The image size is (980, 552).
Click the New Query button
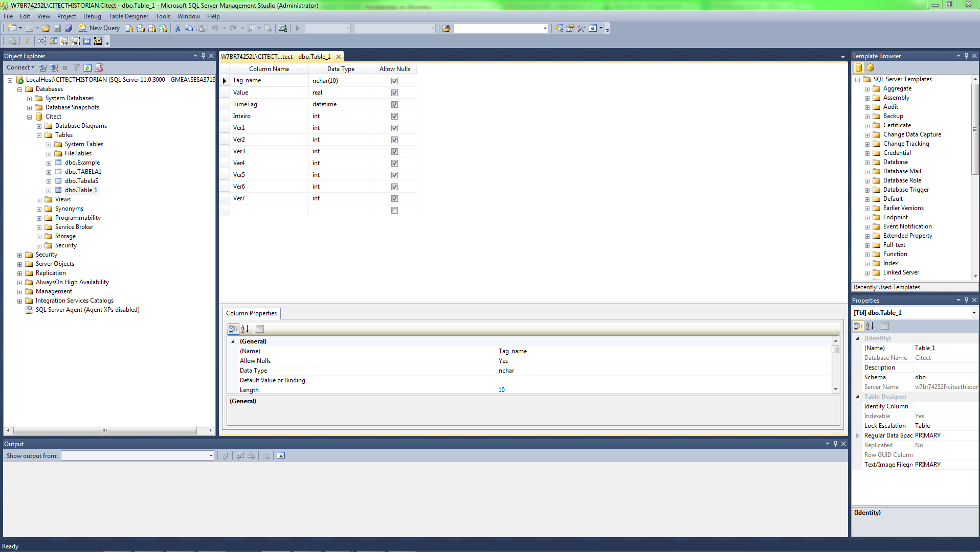click(100, 29)
